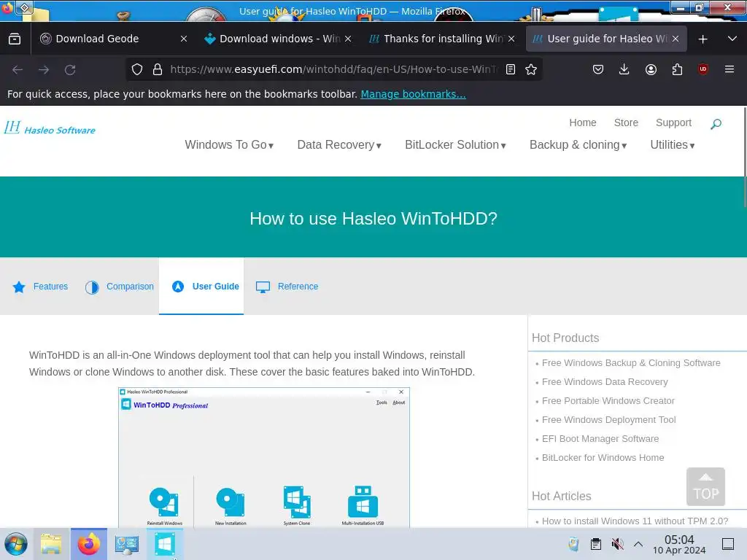Screen dimensions: 747x560
Task: Select User guide for Hasleo tab
Action: click(606, 39)
